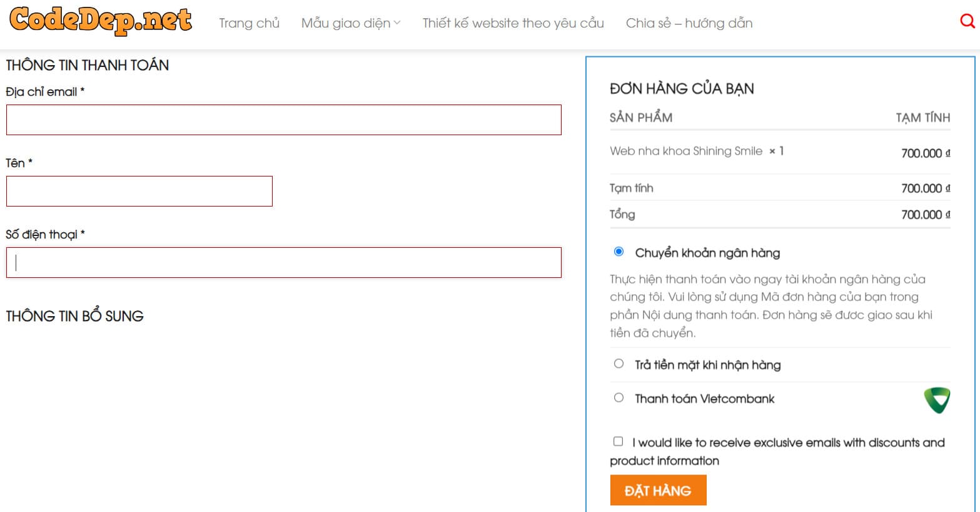Select Thanh toán Vietcombank radio button
The image size is (980, 512).
619,397
